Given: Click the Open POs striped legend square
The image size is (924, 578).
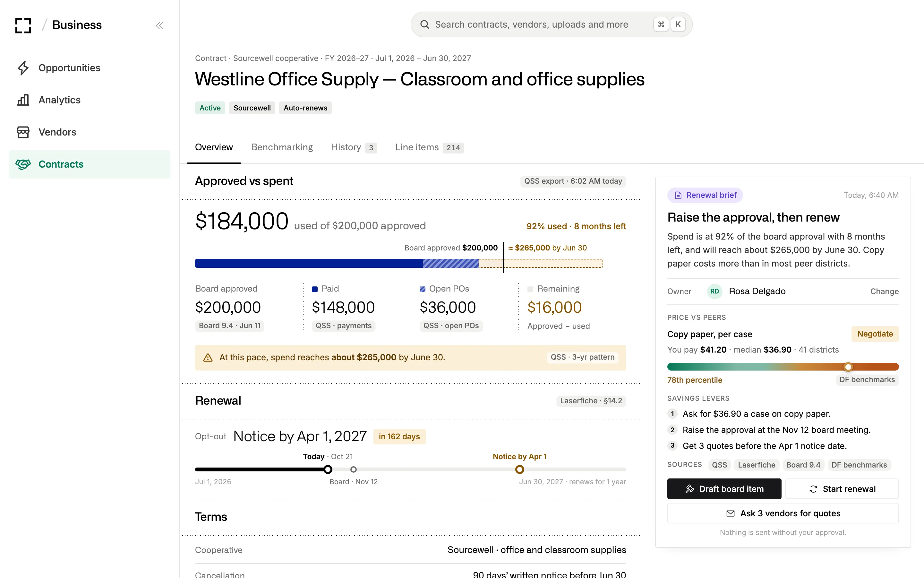Looking at the screenshot, I should (x=422, y=289).
